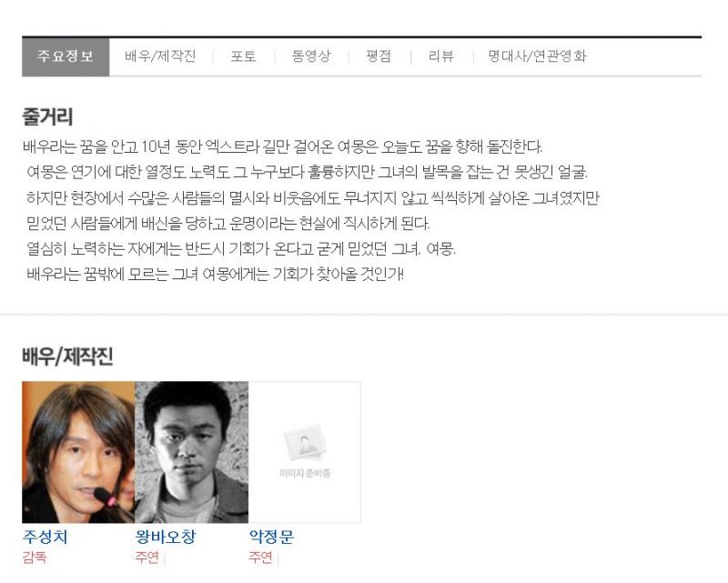This screenshot has width=728, height=583.
Task: Click the 주연 label under 왕바오창
Action: (x=147, y=557)
